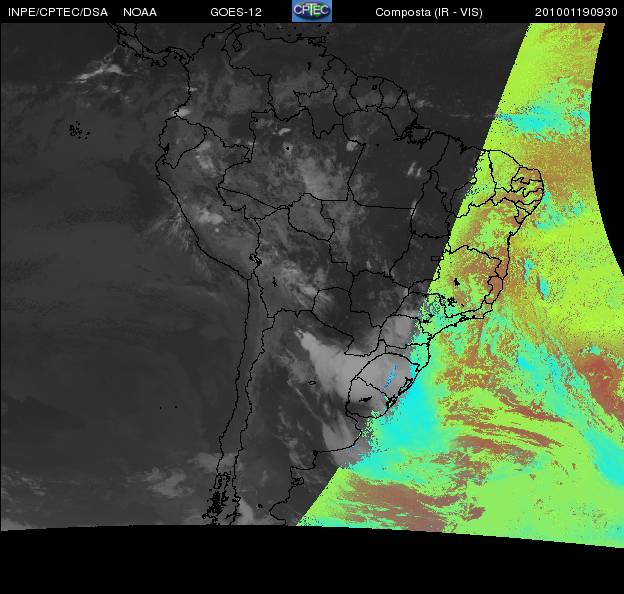Select the NOAA label in the header

139,12
